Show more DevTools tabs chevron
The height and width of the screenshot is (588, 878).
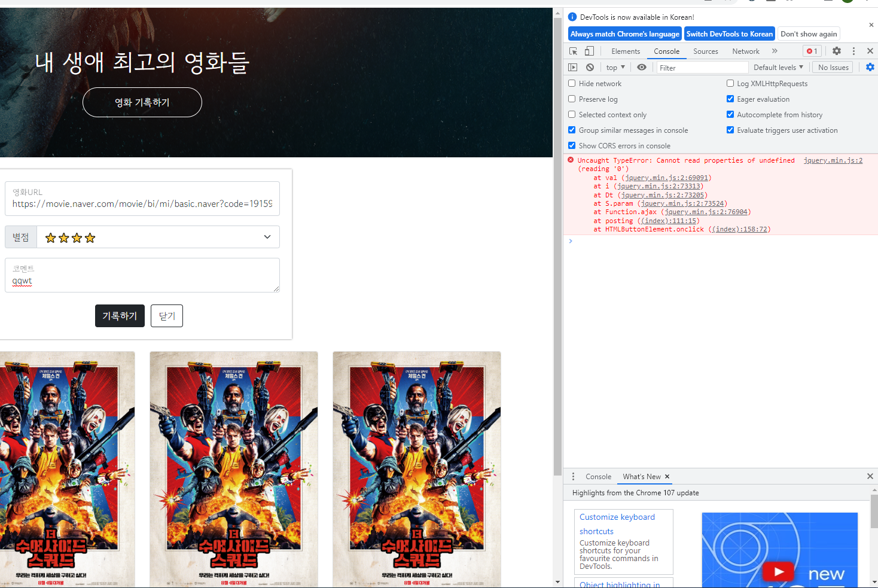tap(775, 51)
